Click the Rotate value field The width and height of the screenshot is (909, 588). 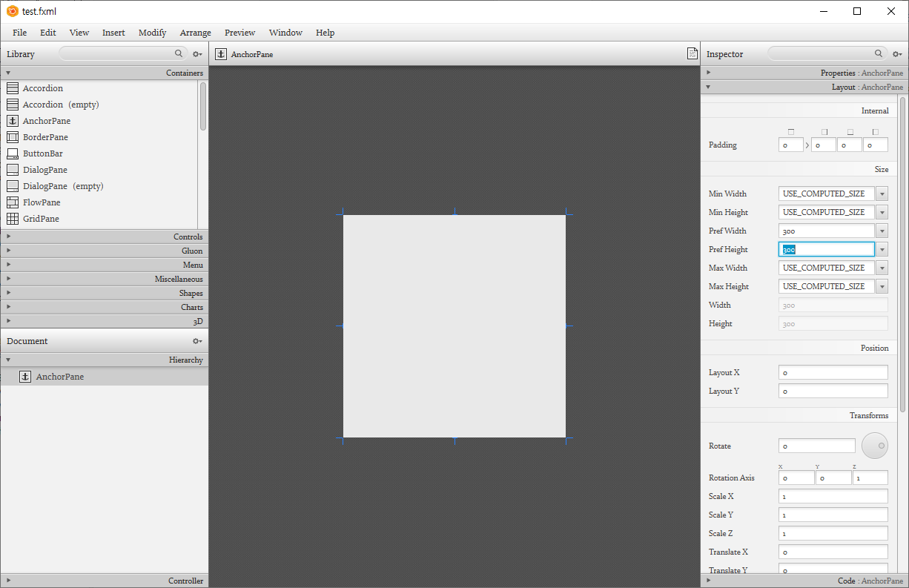817,446
